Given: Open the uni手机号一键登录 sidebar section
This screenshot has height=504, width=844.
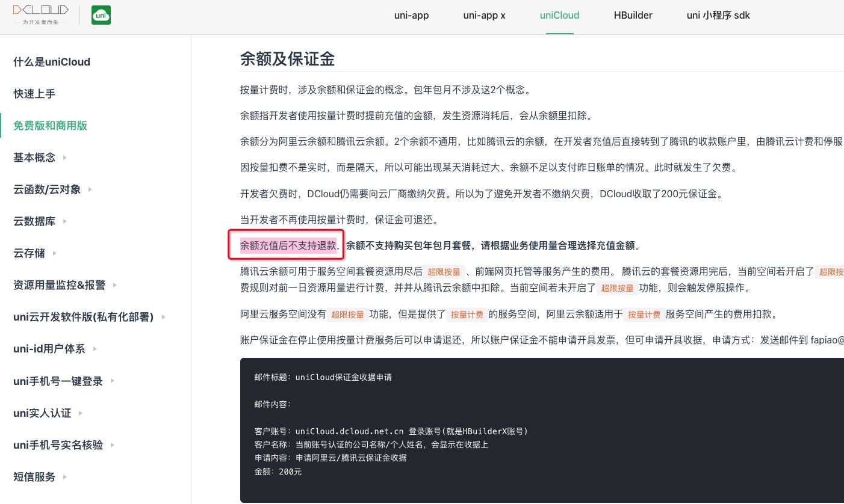Looking at the screenshot, I should pyautogui.click(x=58, y=381).
